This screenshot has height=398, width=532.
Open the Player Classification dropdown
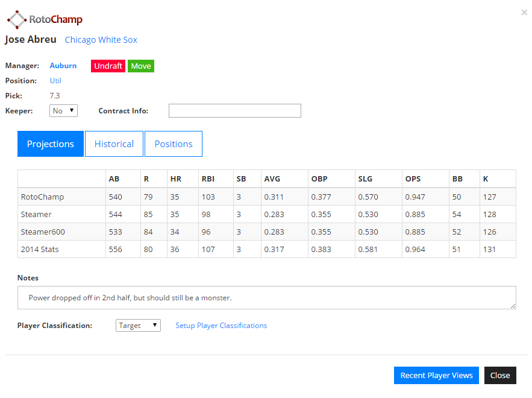[138, 325]
